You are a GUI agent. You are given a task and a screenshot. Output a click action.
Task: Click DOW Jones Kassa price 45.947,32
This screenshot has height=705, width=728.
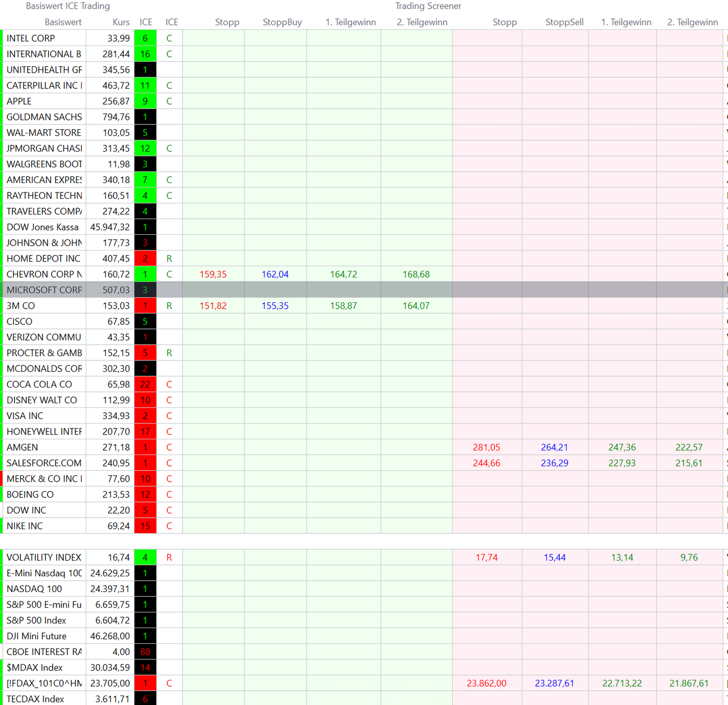(110, 227)
